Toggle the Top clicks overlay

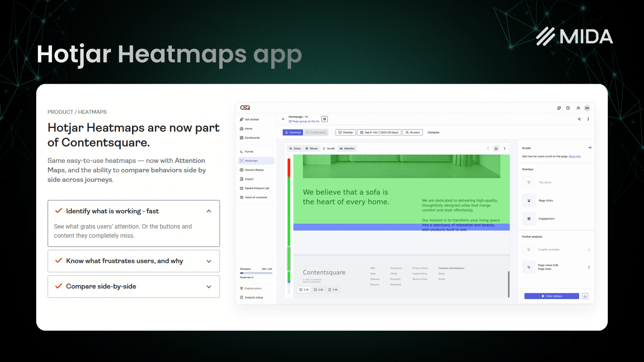[529, 183]
